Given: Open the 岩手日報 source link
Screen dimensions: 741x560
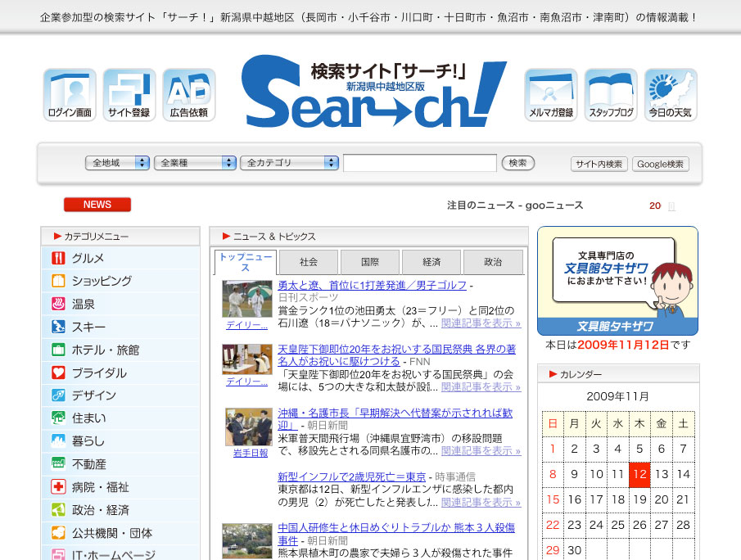Looking at the screenshot, I should (x=250, y=453).
